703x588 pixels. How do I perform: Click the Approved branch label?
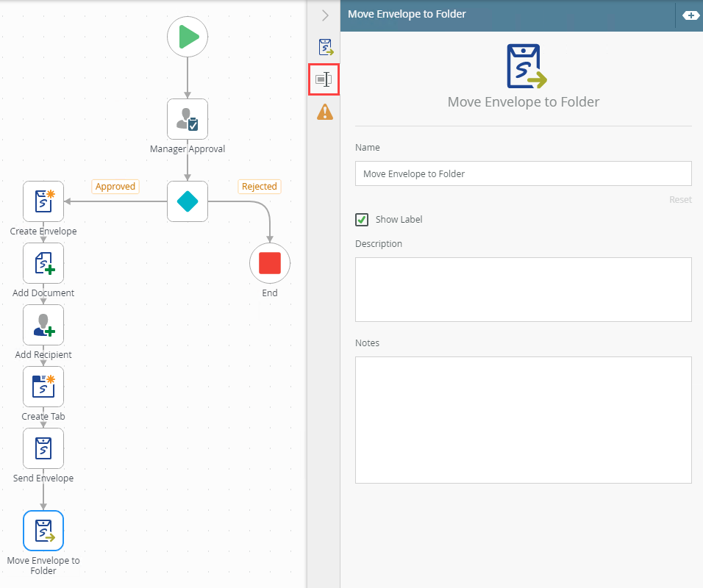click(x=115, y=186)
